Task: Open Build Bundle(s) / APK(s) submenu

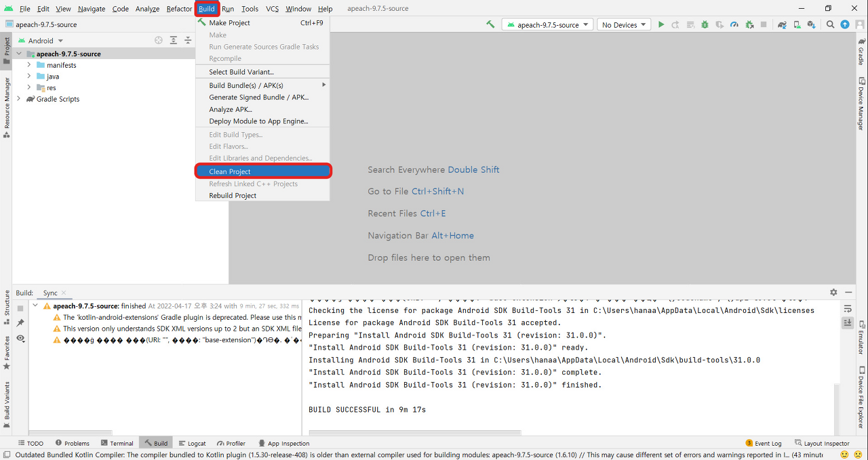Action: coord(262,85)
